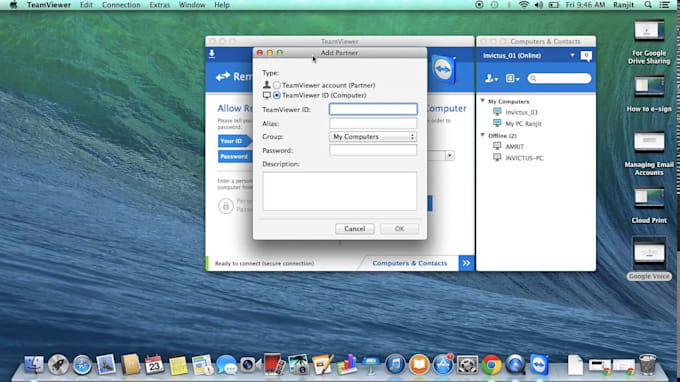The width and height of the screenshot is (680, 382).
Task: Click the Alias text field
Action: (x=373, y=123)
